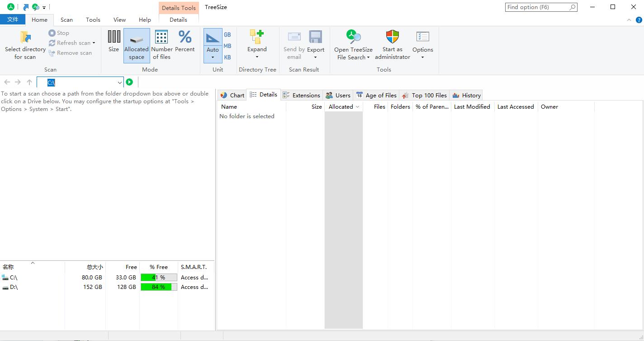Select the C:\ drive row

107,278
